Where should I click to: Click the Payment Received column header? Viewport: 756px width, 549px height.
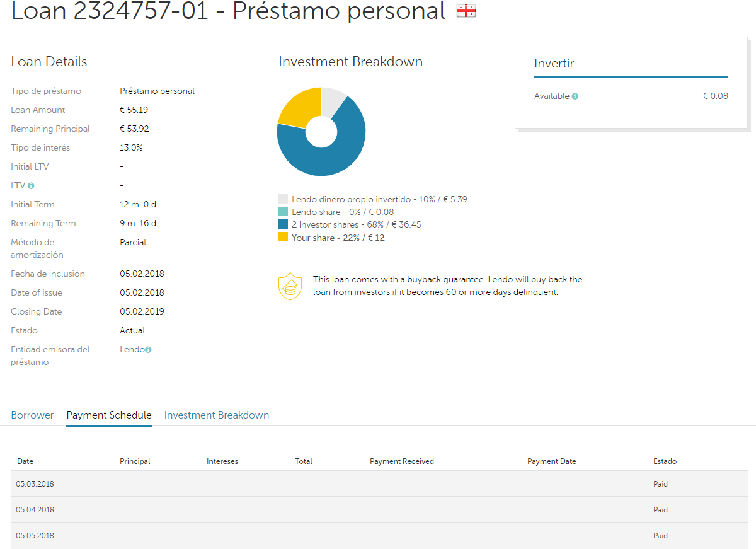402,461
